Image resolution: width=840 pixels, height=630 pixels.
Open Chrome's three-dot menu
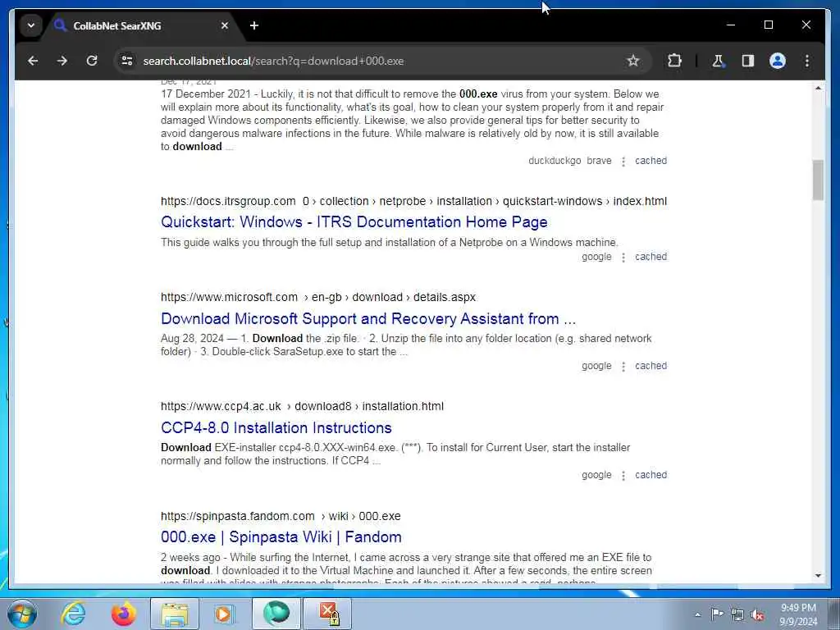807,61
